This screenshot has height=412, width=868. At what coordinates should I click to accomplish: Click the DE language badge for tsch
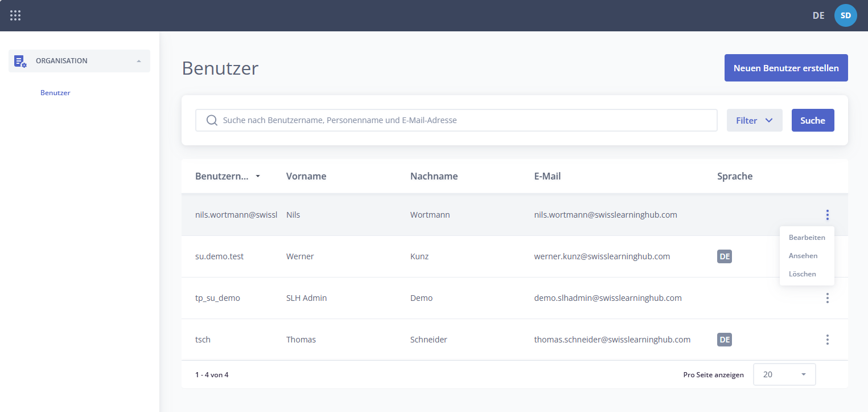coord(724,340)
